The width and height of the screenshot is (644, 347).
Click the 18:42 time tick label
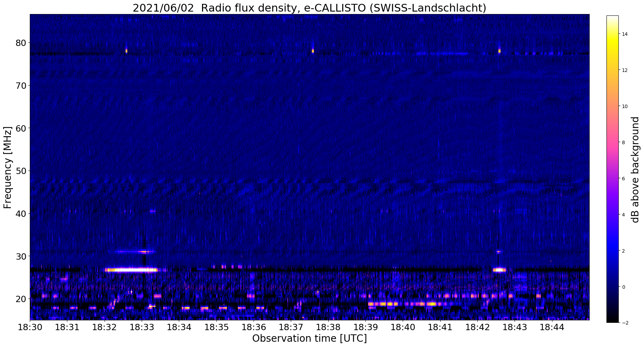pyautogui.click(x=477, y=327)
